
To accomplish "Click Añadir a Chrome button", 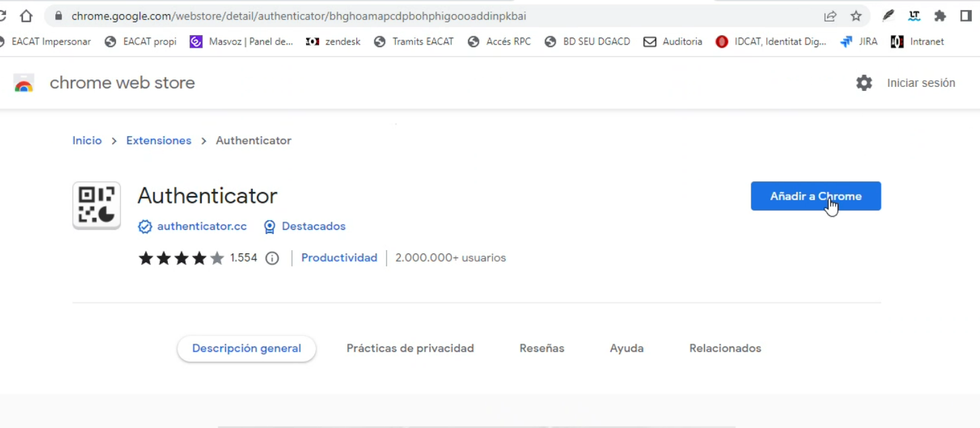I will point(815,196).
